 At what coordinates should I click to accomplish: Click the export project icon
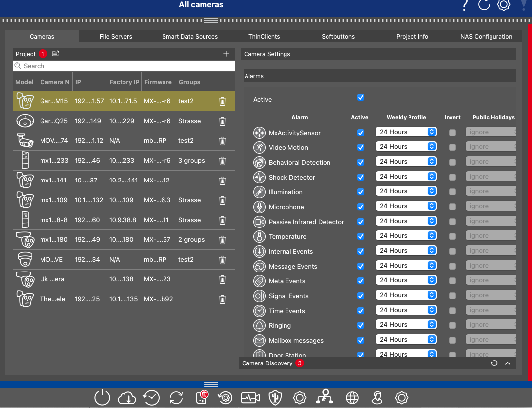coord(56,54)
